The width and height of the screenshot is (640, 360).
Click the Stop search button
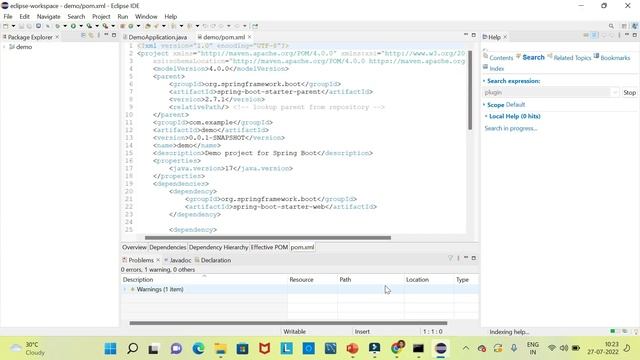pos(629,93)
